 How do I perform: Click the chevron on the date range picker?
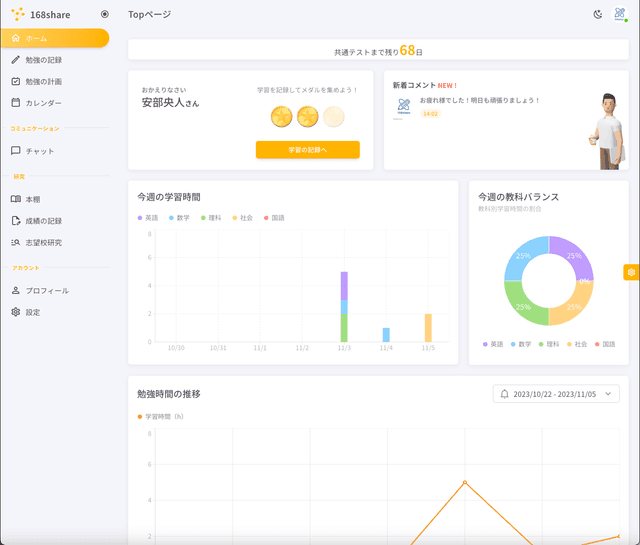(608, 394)
